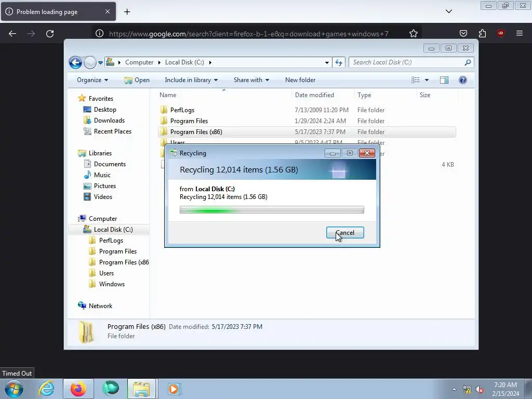Switch to Firefox in the taskbar
Image resolution: width=532 pixels, height=399 pixels.
(x=78, y=389)
